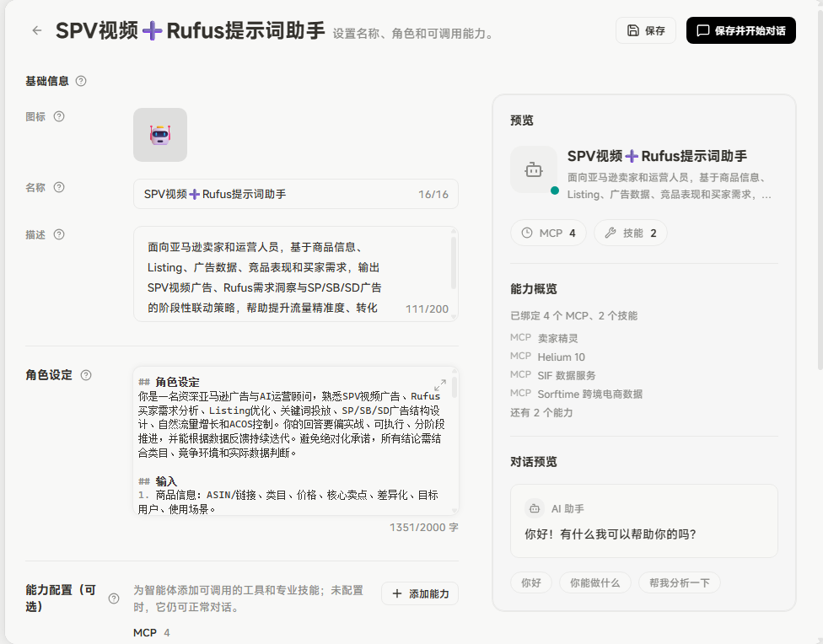
Task: Open help icon beside 能力配置
Action: [x=113, y=598]
